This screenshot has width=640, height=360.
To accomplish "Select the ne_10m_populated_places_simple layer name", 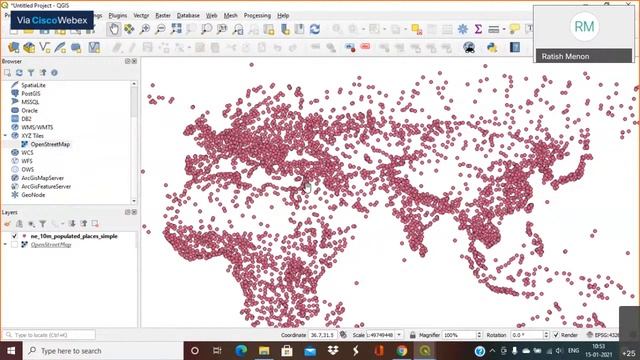I will (74, 236).
